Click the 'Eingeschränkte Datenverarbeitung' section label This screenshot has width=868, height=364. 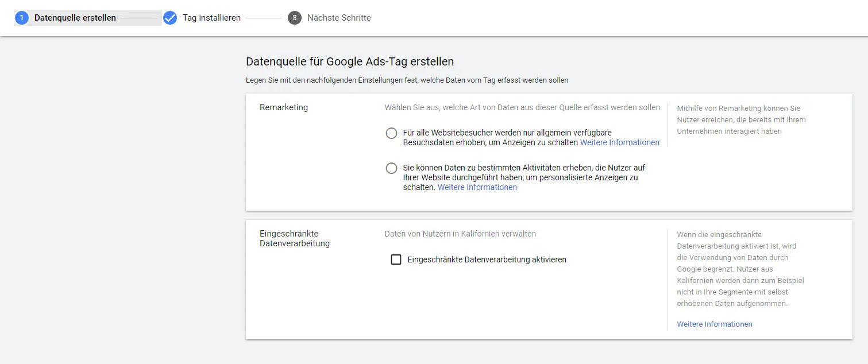point(295,238)
